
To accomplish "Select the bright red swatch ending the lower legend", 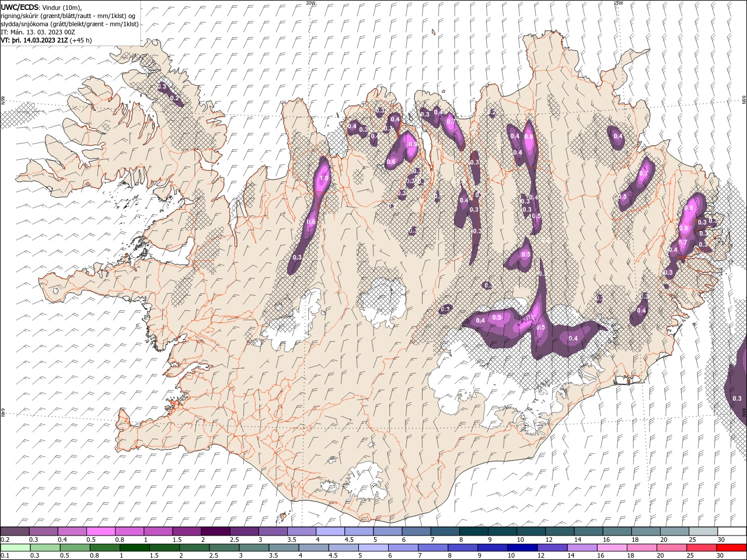I will click(x=731, y=548).
